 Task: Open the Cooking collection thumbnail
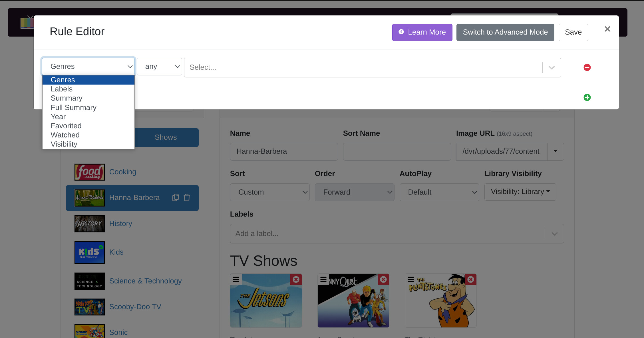pos(89,172)
